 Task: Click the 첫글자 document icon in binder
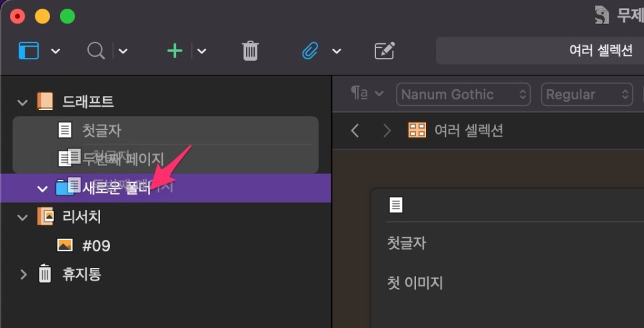(65, 131)
